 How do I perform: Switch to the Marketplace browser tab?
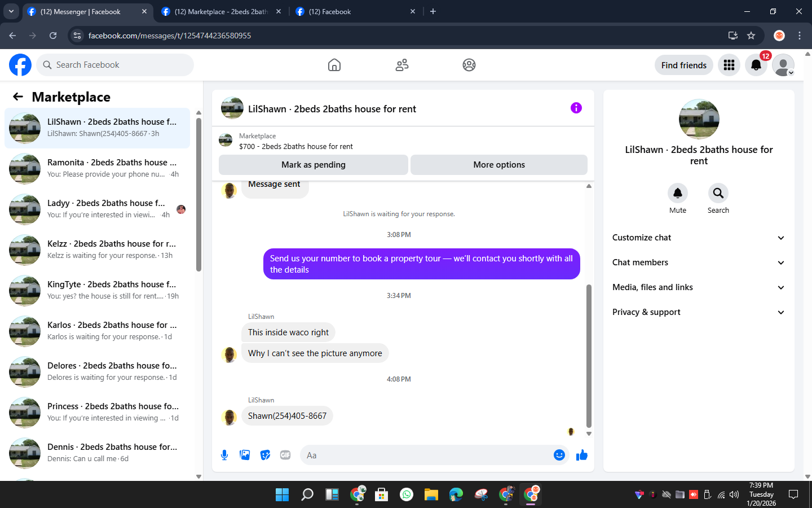[x=220, y=11]
